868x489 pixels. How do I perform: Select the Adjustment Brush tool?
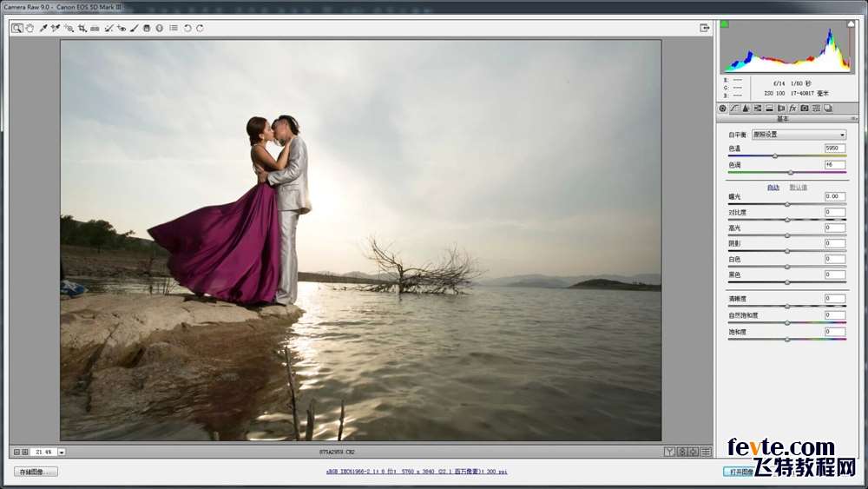(134, 28)
